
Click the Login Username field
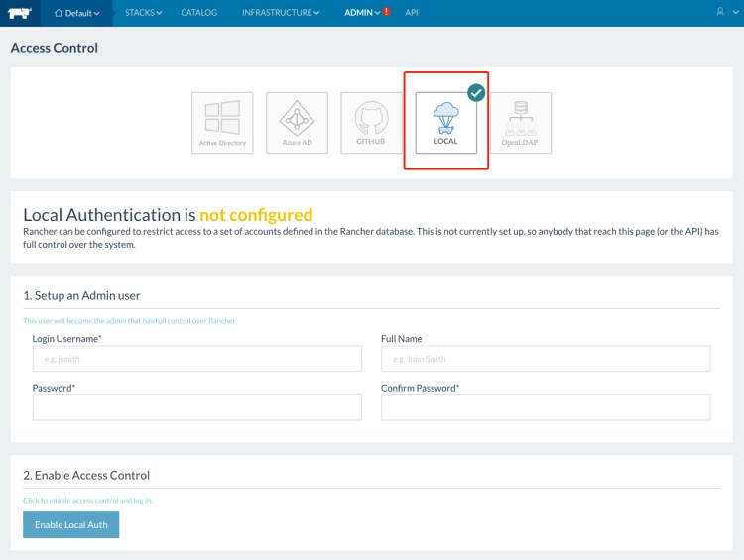click(196, 358)
